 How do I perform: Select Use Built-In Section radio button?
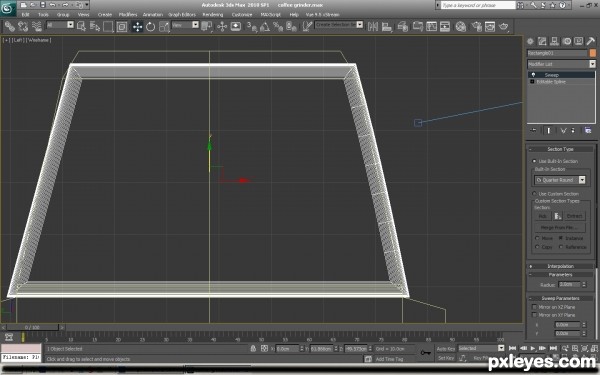click(534, 161)
